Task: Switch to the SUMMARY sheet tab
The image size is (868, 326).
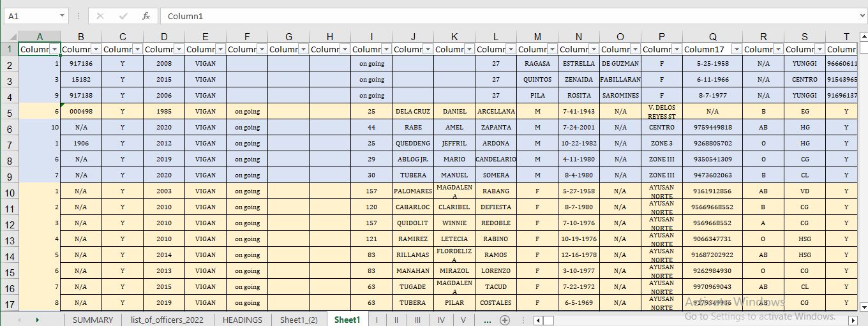Action: [x=93, y=320]
